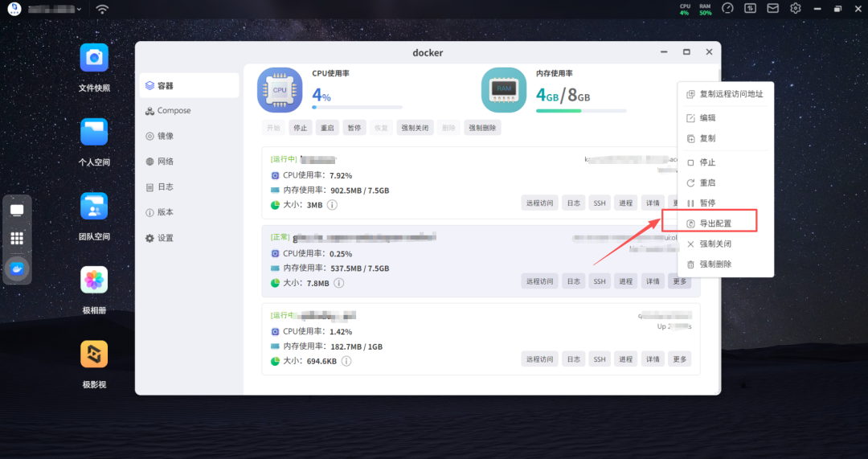Open the 团队空间 desktop icon
The height and width of the screenshot is (459, 868).
94,206
